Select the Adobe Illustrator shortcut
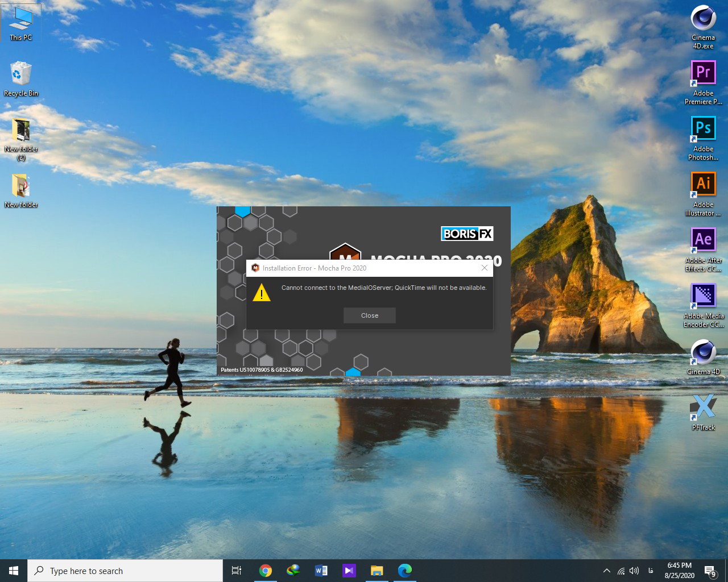 (x=704, y=194)
